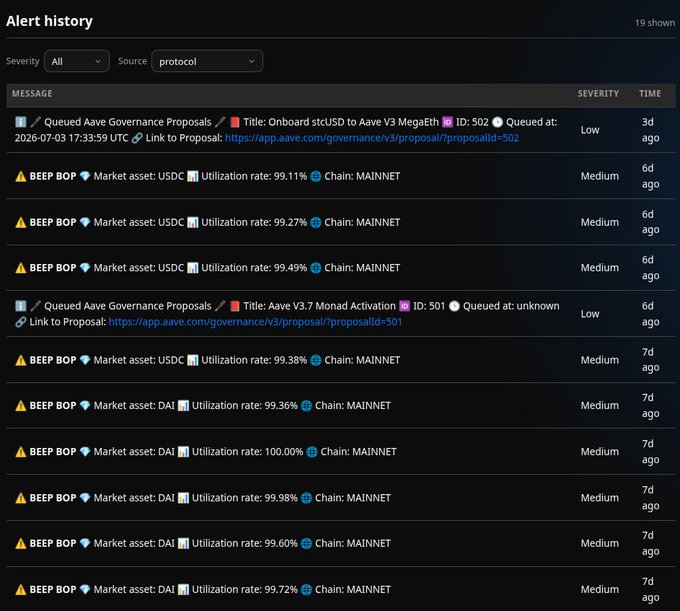Open the Source protocol dropdown
The width and height of the screenshot is (680, 611).
(207, 61)
